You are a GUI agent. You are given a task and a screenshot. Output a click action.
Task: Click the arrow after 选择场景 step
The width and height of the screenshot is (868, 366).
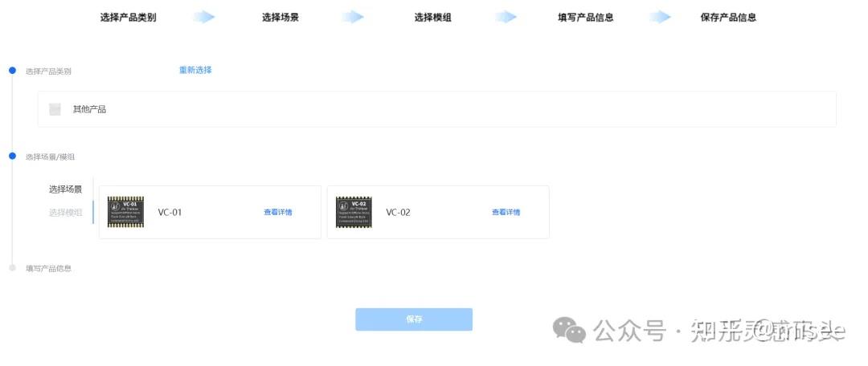click(x=353, y=17)
